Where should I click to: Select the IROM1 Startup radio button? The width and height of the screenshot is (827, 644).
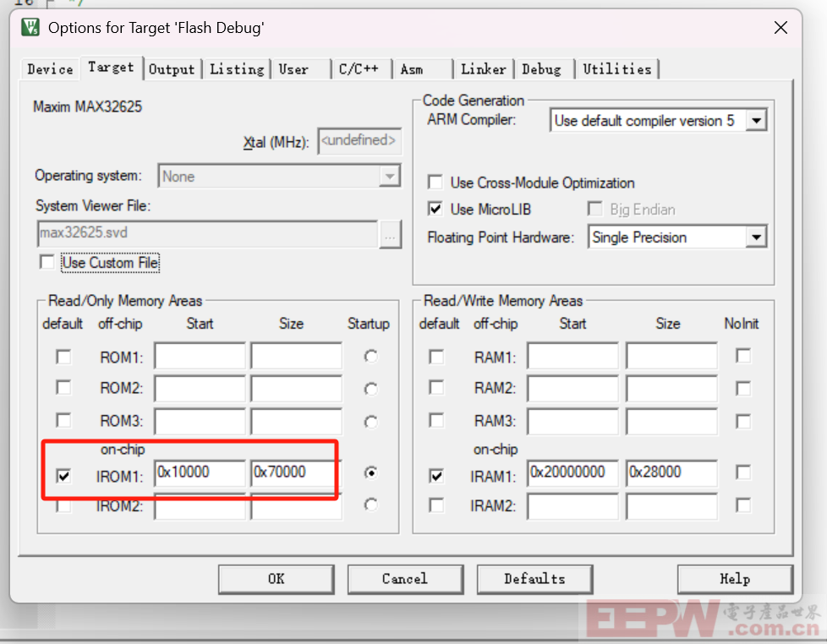tap(370, 472)
